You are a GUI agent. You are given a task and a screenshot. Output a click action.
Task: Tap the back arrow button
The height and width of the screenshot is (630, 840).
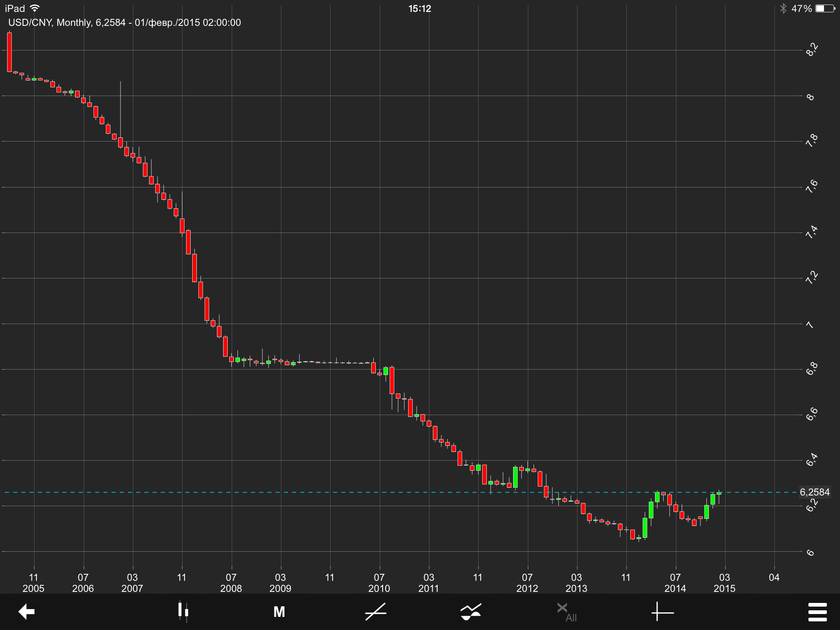point(27,612)
